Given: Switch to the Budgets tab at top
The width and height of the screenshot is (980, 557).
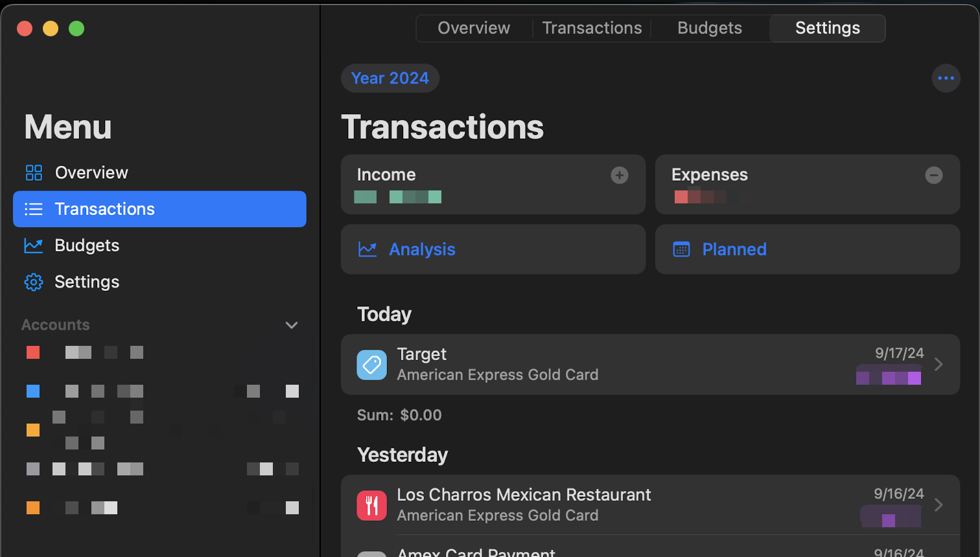Looking at the screenshot, I should click(709, 28).
